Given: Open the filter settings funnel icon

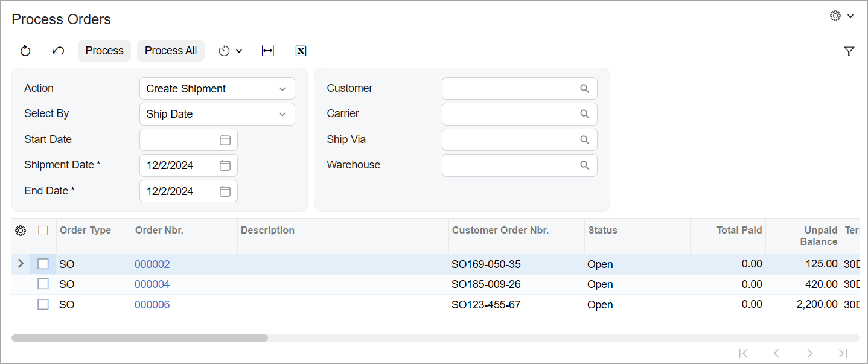Looking at the screenshot, I should click(849, 51).
